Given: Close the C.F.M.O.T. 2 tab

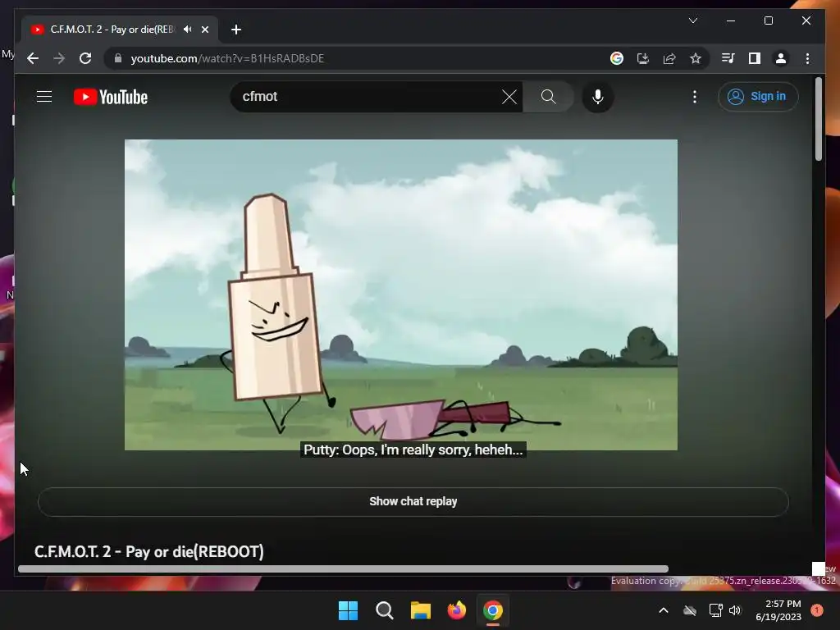Looking at the screenshot, I should [204, 30].
